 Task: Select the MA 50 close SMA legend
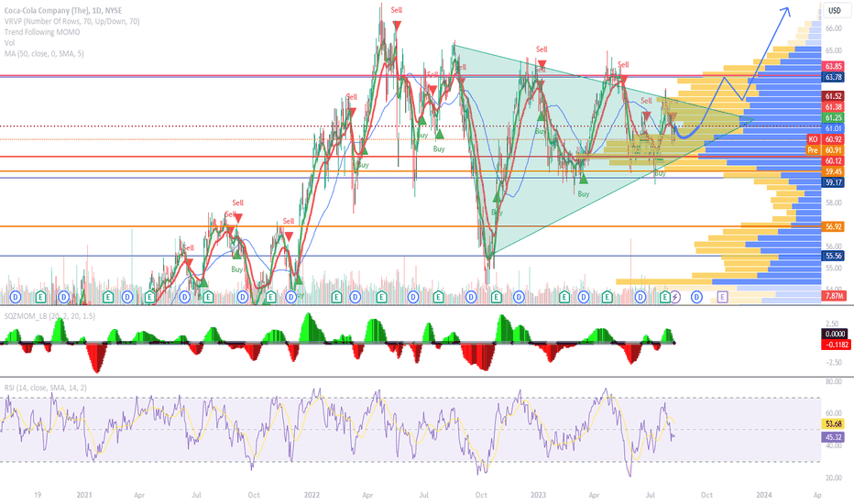[x=44, y=53]
